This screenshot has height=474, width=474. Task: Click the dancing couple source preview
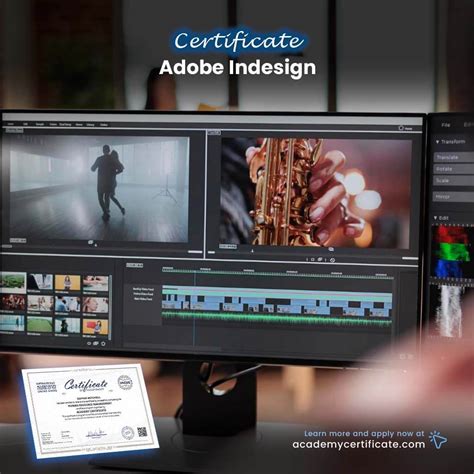coord(98,189)
